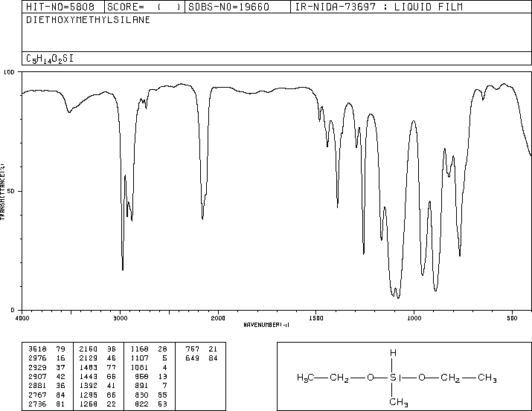Select the molecular formula C5H14O2SI
Screen dimensions: 532x411
point(50,59)
